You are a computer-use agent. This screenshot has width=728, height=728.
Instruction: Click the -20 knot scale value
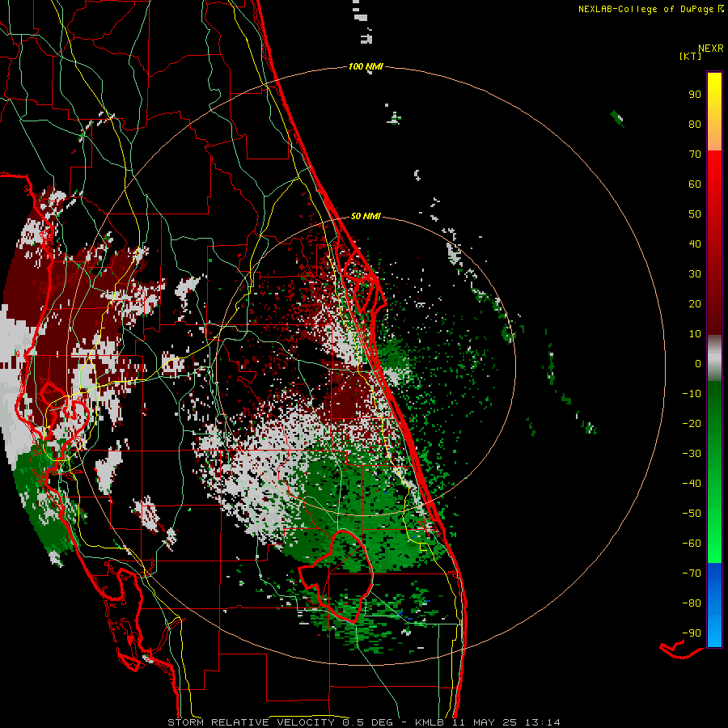point(692,424)
